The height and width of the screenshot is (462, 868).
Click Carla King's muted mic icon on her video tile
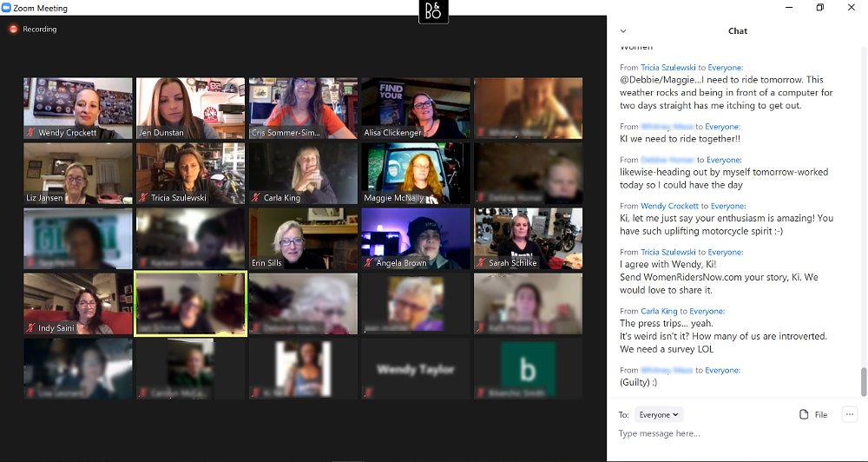point(256,197)
